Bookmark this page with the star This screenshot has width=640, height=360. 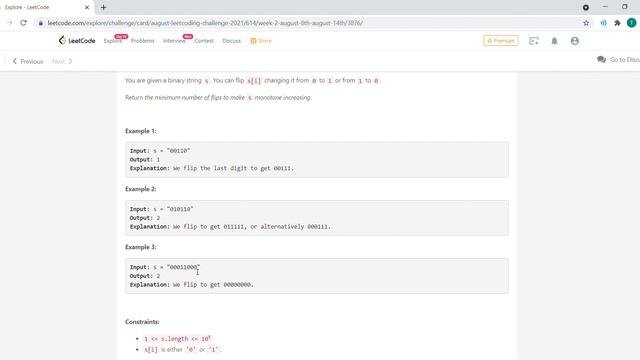[x=586, y=23]
